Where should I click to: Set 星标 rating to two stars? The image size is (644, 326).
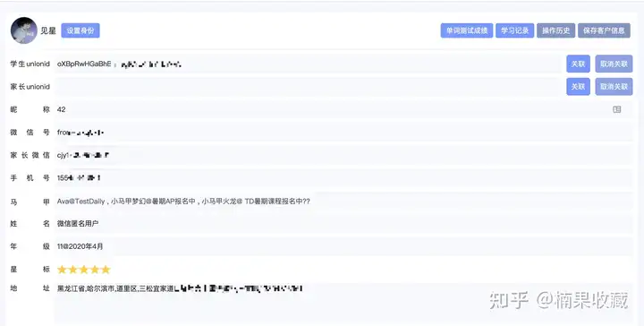[72, 270]
